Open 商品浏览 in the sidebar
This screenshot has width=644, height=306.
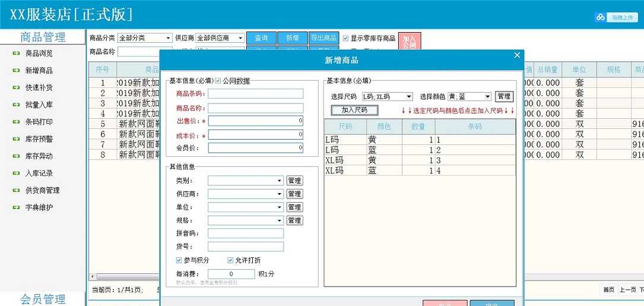point(39,53)
